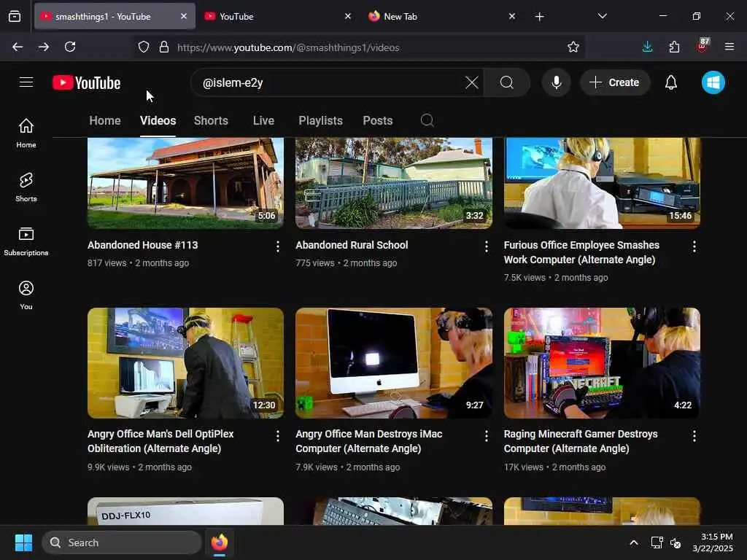Open Raging Minecraft Gamer Destroys Computer title

click(581, 441)
